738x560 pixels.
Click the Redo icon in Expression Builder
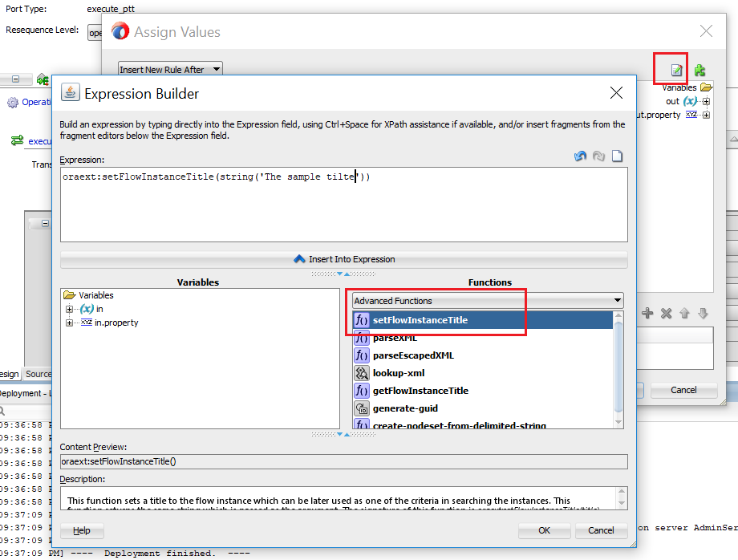coord(598,156)
